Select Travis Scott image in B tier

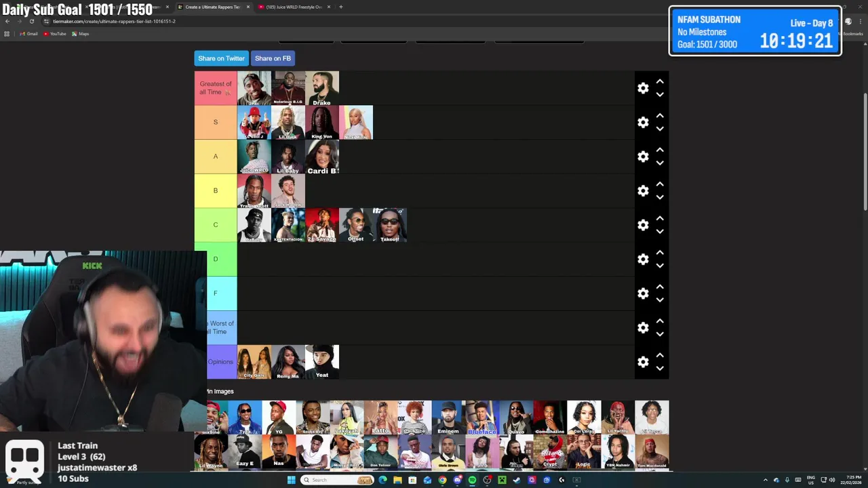pyautogui.click(x=254, y=190)
